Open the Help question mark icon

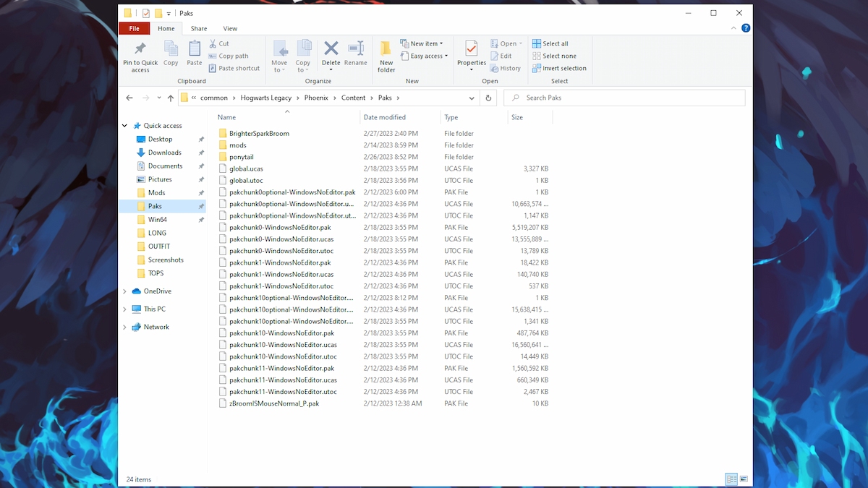click(x=746, y=28)
